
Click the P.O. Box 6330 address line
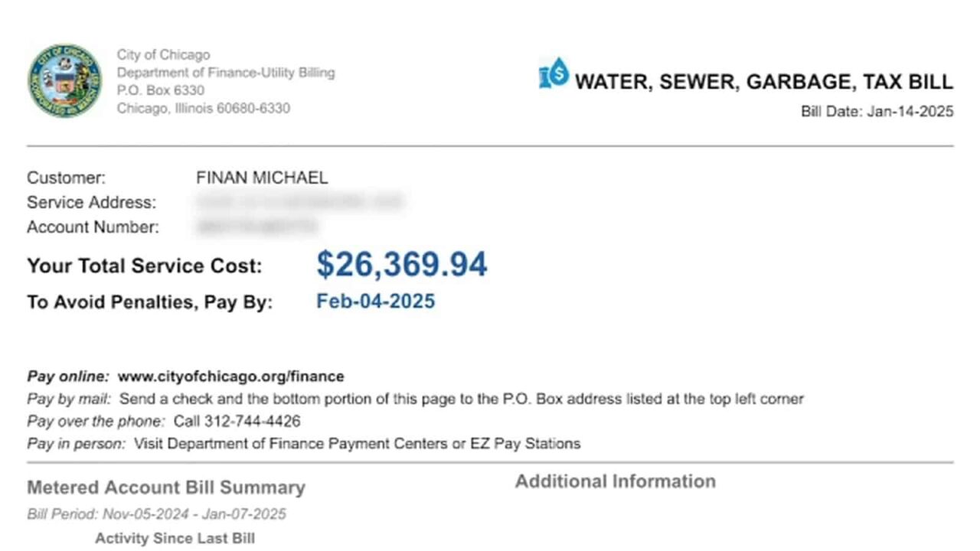pyautogui.click(x=161, y=90)
